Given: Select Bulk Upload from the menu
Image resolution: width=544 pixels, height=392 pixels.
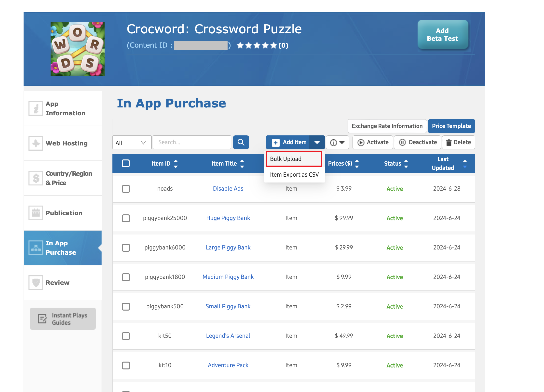Looking at the screenshot, I should 286,159.
